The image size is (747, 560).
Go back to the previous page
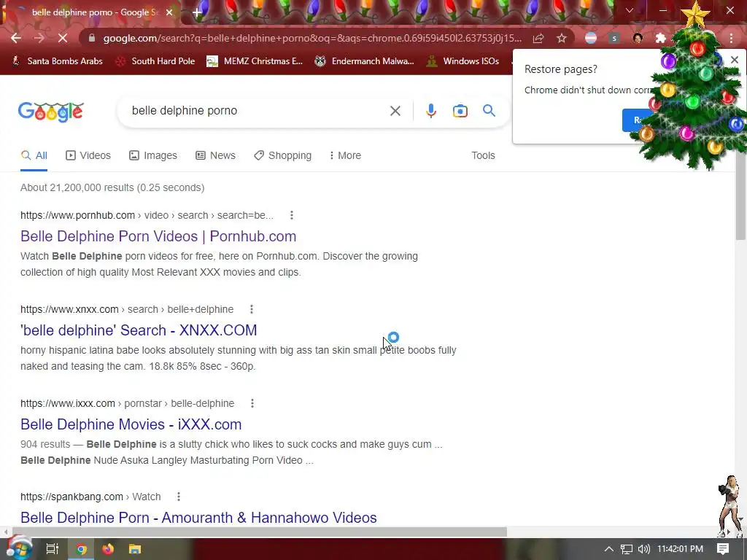[x=16, y=38]
